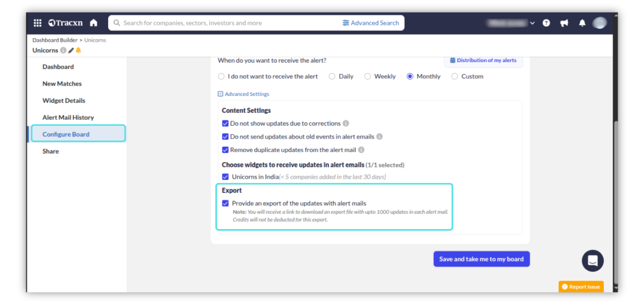Image resolution: width=644 pixels, height=308 pixels.
Task: Click the user profile avatar
Action: tap(599, 23)
